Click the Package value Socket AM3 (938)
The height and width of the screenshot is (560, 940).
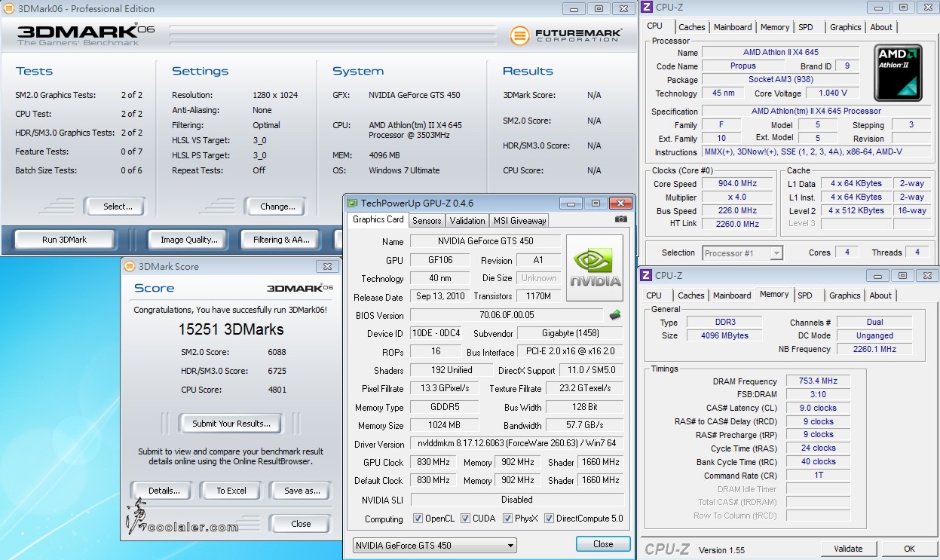780,79
